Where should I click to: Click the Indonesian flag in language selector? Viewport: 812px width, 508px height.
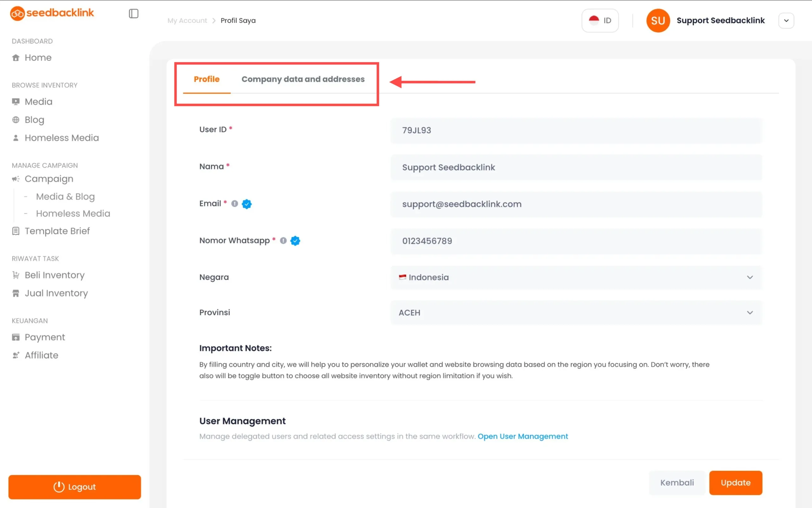(x=594, y=20)
